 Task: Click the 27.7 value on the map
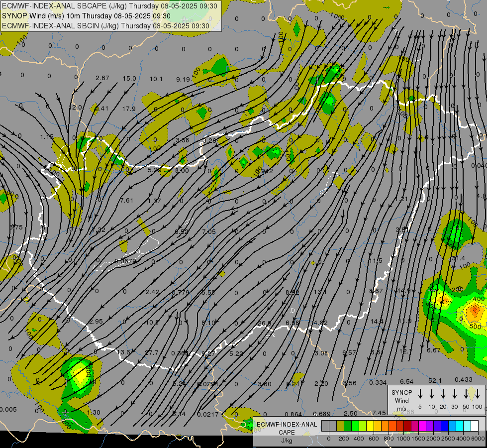click(152, 353)
